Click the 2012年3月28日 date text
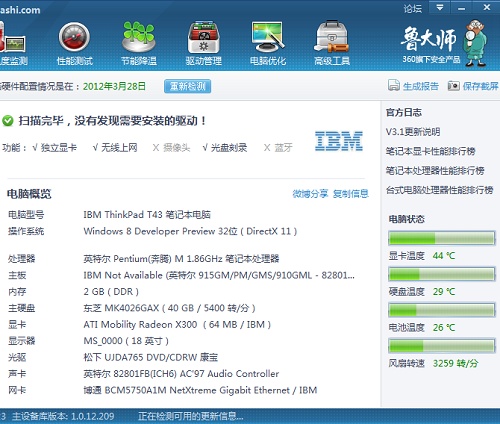500x424 pixels. pos(114,86)
